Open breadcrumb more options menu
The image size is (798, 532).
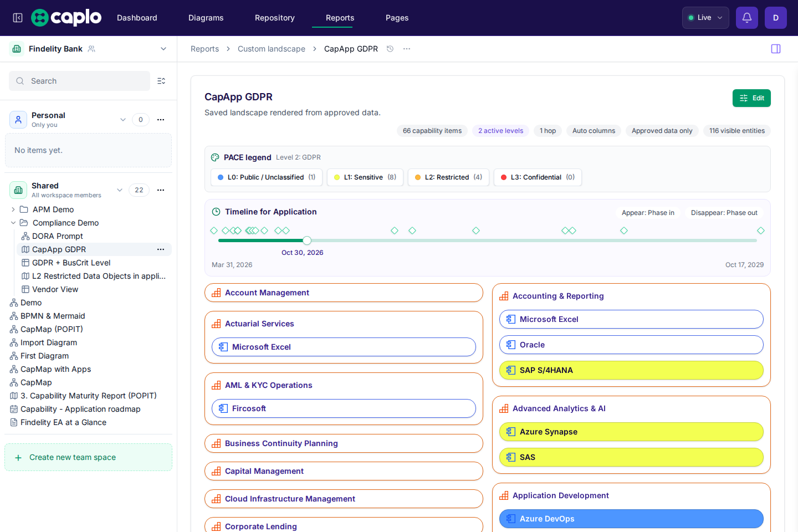pos(407,49)
